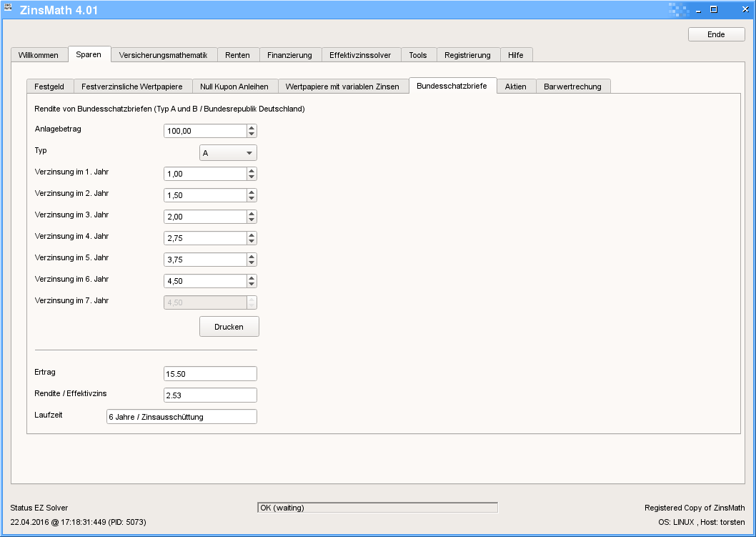Click the Rendite / Effektivzins result field

pos(209,395)
